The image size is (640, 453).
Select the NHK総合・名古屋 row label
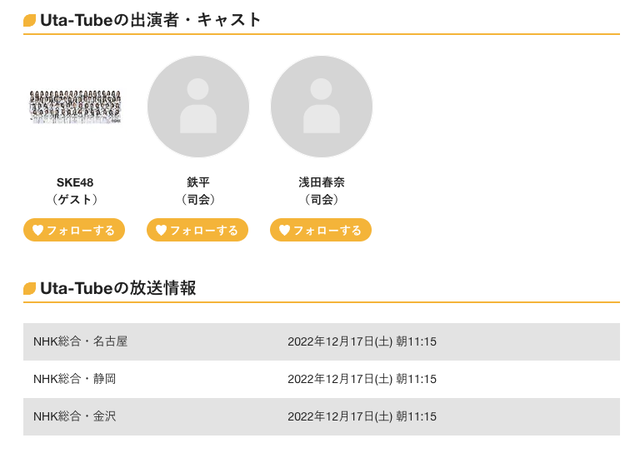[x=80, y=341]
